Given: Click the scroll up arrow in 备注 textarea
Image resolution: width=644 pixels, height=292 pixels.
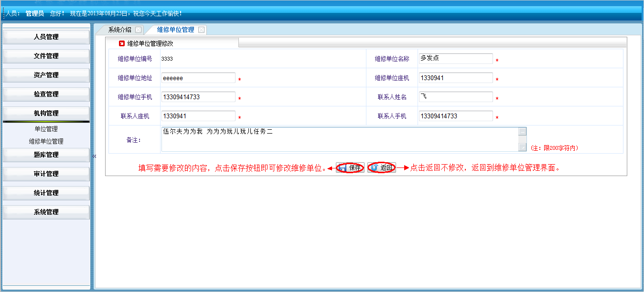Looking at the screenshot, I should (523, 131).
